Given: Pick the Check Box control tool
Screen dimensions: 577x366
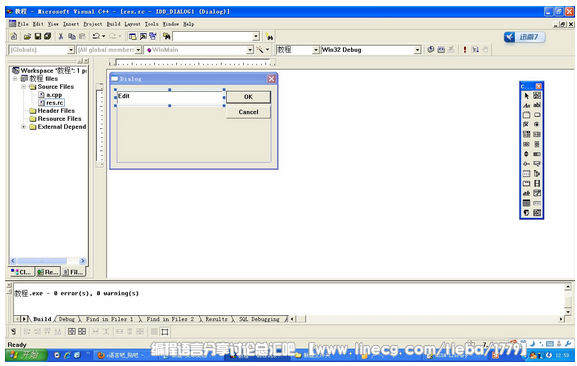Looking at the screenshot, I should tap(527, 124).
